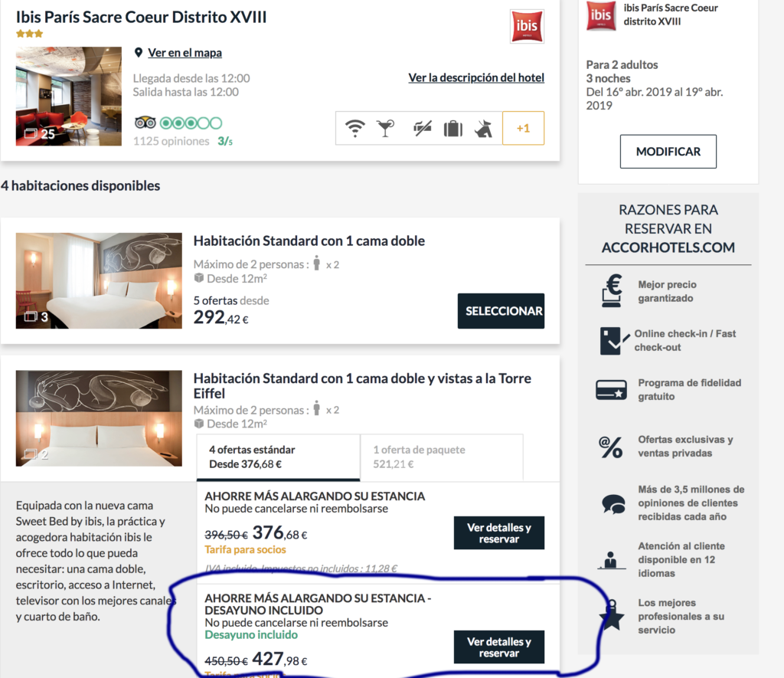Click the customer service agent icon
784x678 pixels.
pos(611,561)
